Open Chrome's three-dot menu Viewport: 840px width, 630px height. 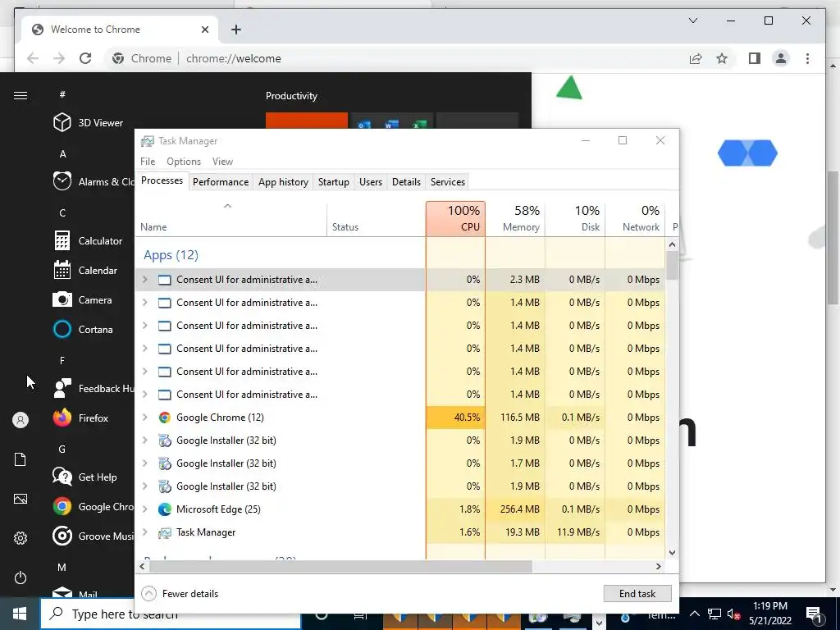click(x=807, y=58)
